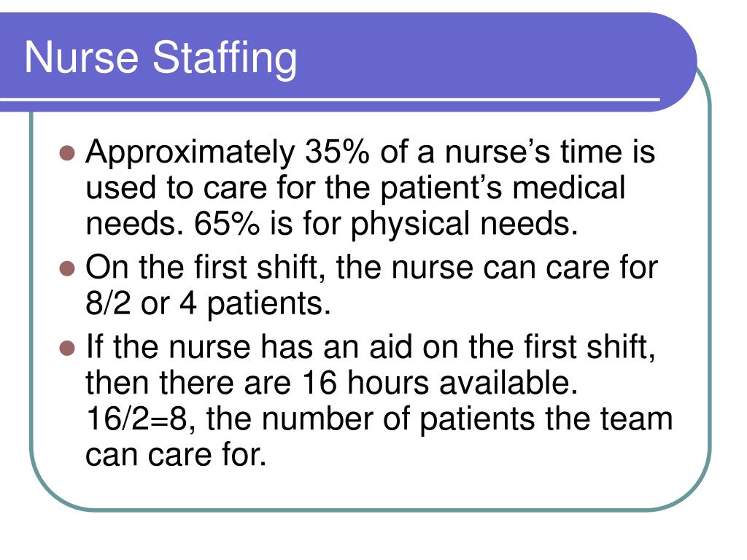The width and height of the screenshot is (747, 560).
Task: Click the words 'nurse's time is'
Action: pos(550,152)
